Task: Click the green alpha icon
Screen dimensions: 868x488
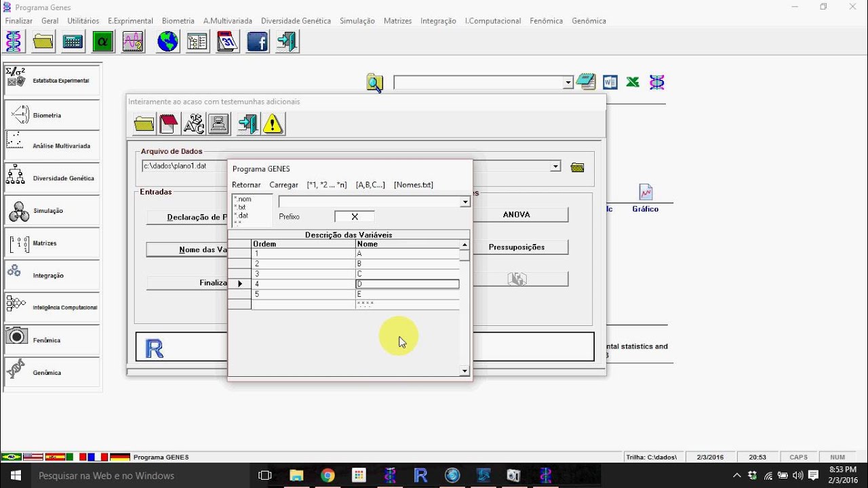Action: pos(103,42)
